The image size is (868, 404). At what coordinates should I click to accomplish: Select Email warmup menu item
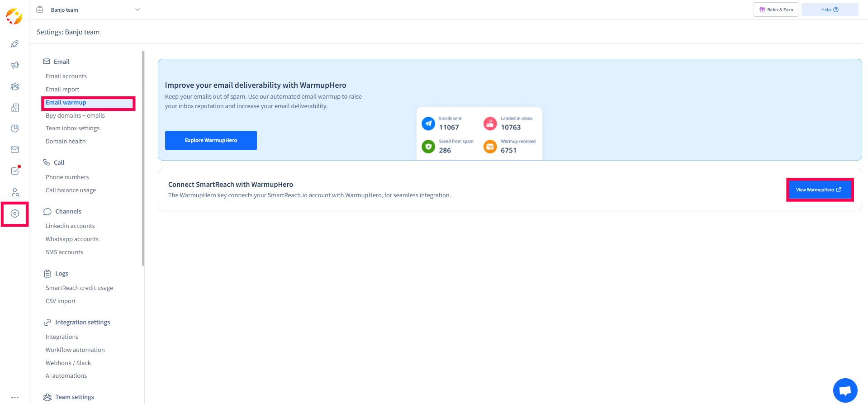[66, 103]
